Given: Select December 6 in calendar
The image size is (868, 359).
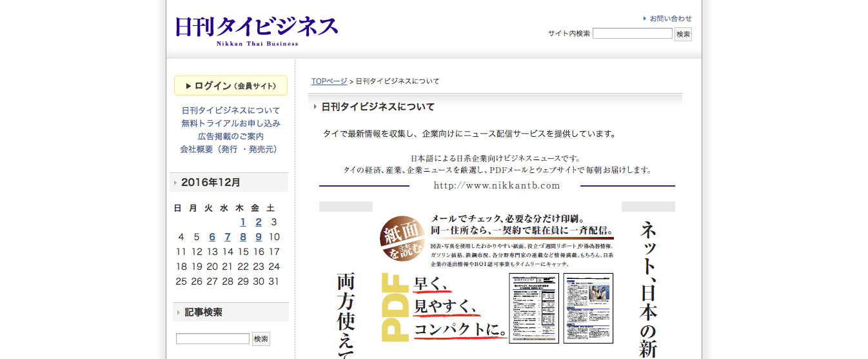Looking at the screenshot, I should pos(212,237).
